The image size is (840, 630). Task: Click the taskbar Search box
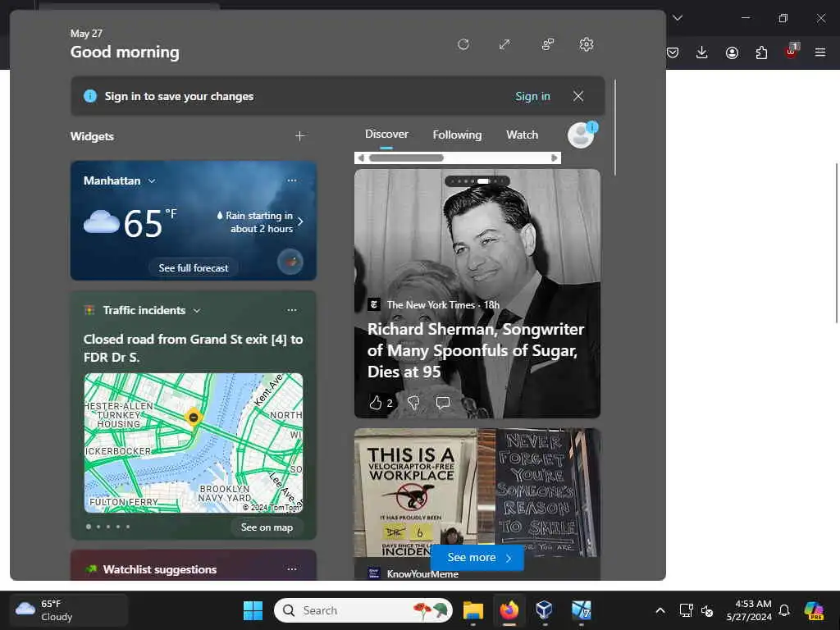click(x=363, y=610)
